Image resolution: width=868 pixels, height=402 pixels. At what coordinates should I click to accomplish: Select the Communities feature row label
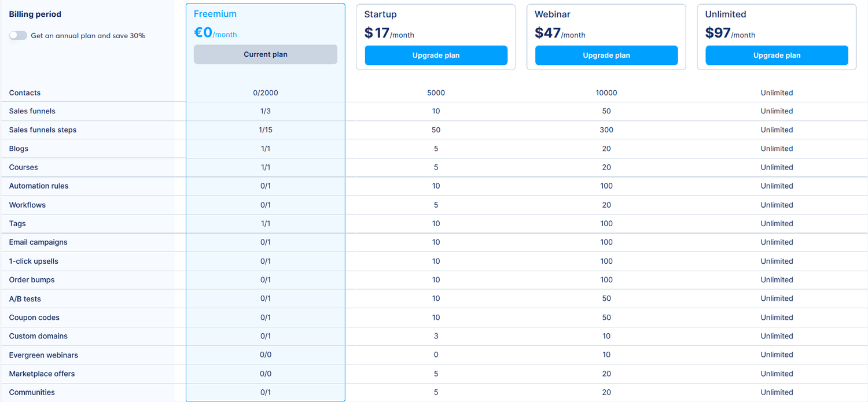tap(32, 392)
